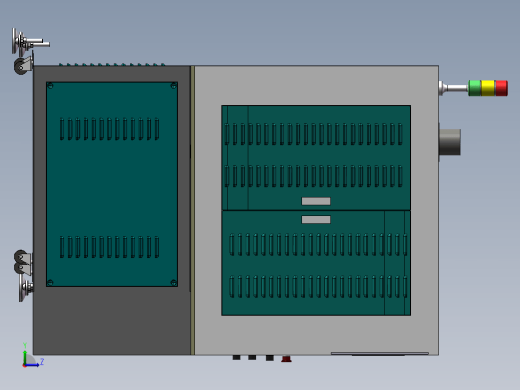Click the gray handle on the lower teal door
This screenshot has width=520, height=390.
click(316, 219)
